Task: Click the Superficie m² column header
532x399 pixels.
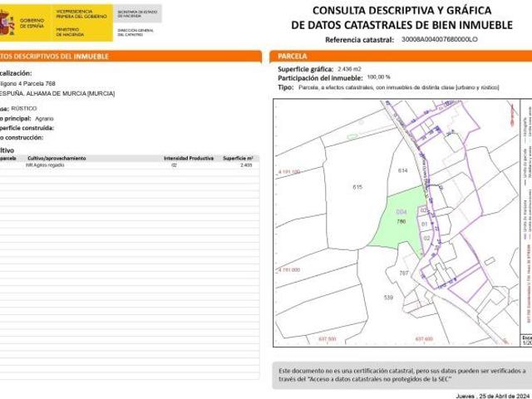Action: coord(238,157)
